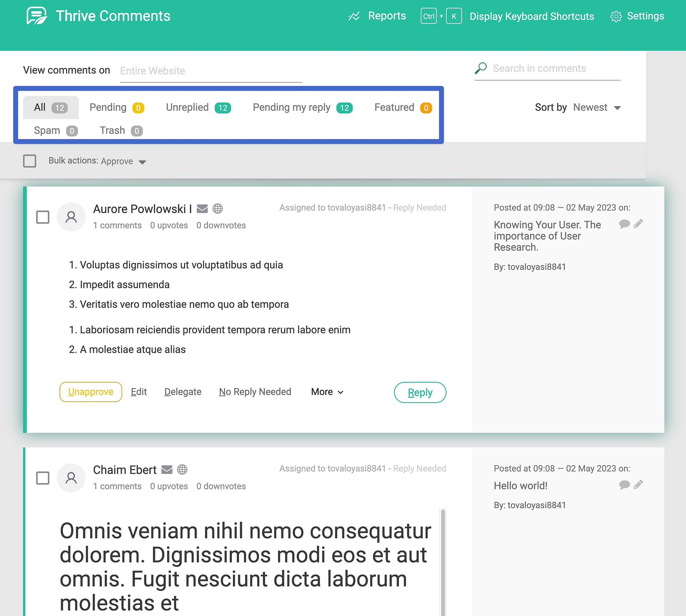This screenshot has height=616, width=686.
Task: Click Reply button on Aurore Powlowski comment
Action: [x=420, y=392]
